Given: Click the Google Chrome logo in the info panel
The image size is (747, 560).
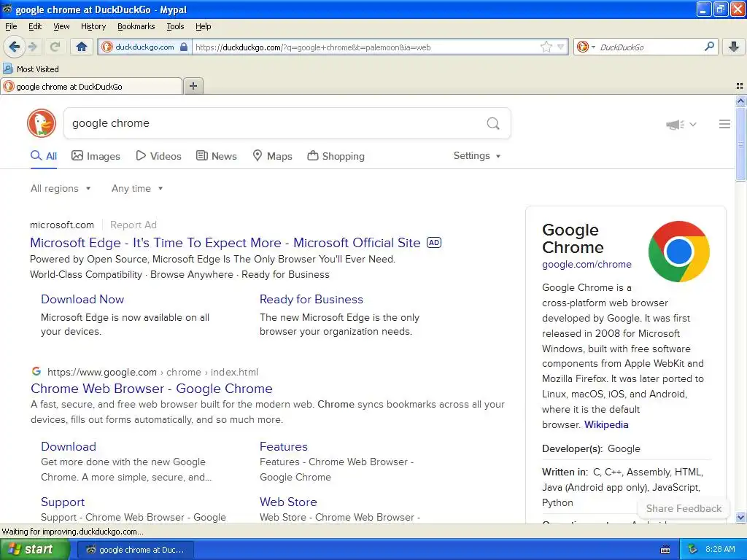Looking at the screenshot, I should tap(678, 252).
